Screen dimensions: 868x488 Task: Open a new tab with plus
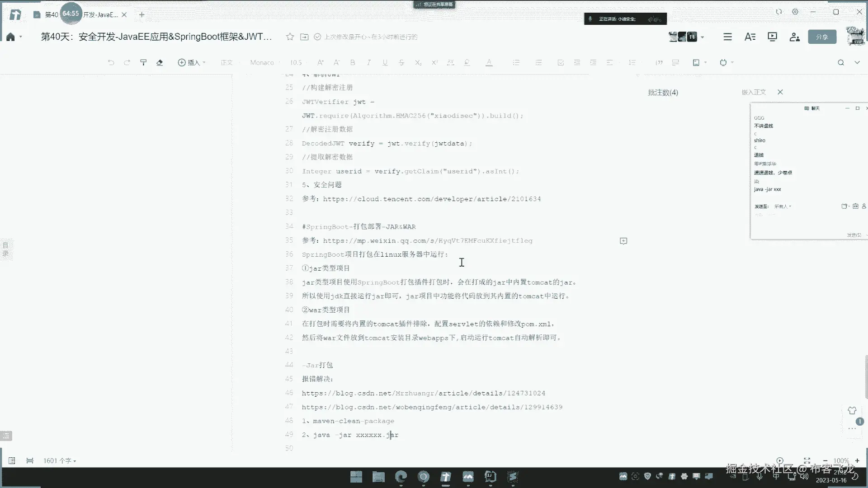tap(142, 14)
